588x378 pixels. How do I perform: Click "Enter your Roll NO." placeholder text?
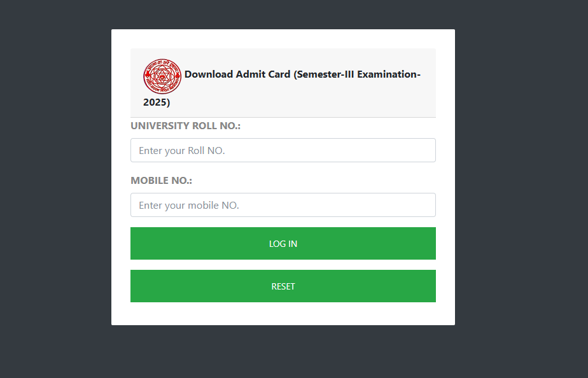(182, 151)
